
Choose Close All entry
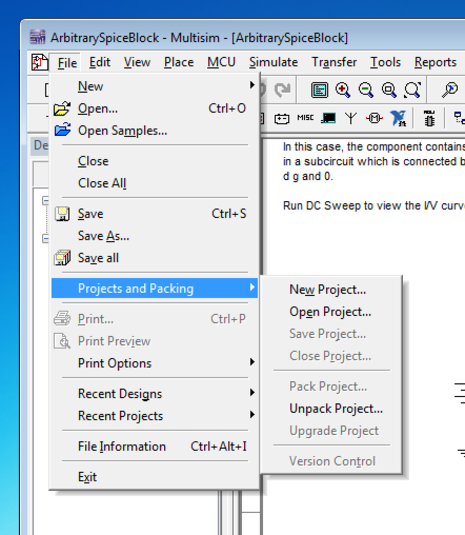[155, 183]
